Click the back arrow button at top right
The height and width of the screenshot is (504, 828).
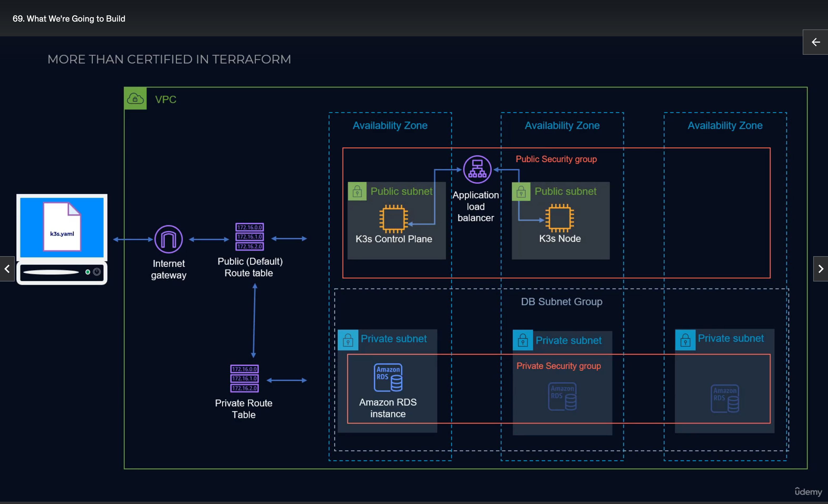tap(815, 42)
